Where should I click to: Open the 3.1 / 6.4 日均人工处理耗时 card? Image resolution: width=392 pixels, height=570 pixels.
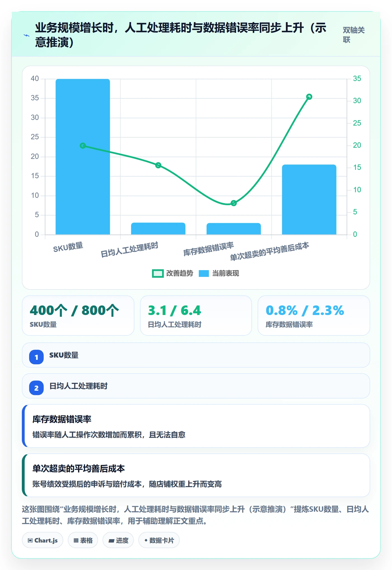[x=196, y=316]
